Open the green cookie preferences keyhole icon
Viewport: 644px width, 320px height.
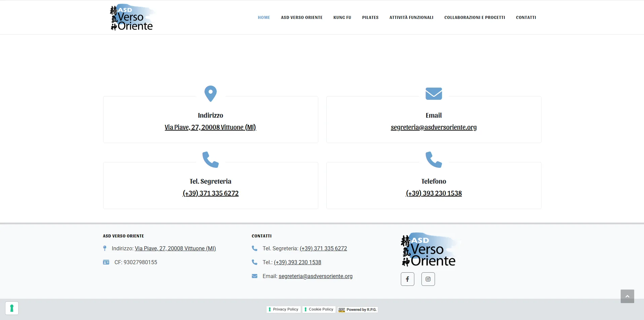point(12,308)
